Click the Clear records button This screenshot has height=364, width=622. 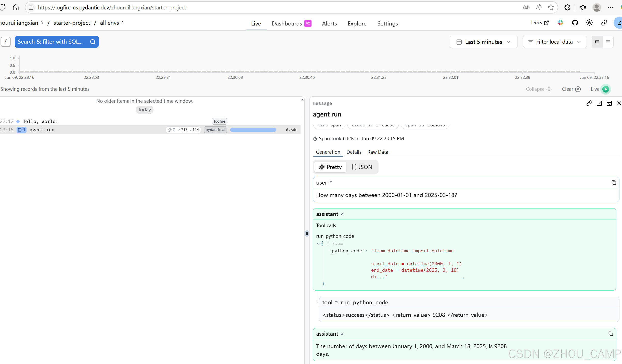coord(571,89)
